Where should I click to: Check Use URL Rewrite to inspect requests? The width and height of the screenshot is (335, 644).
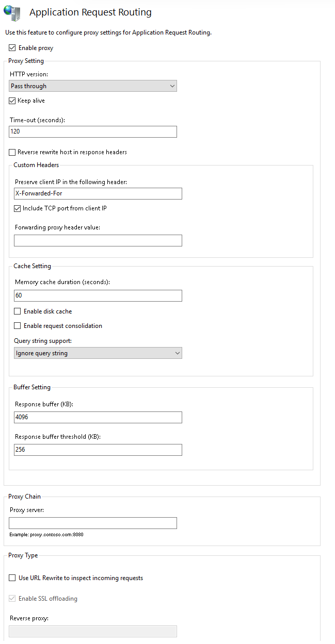coord(13,578)
